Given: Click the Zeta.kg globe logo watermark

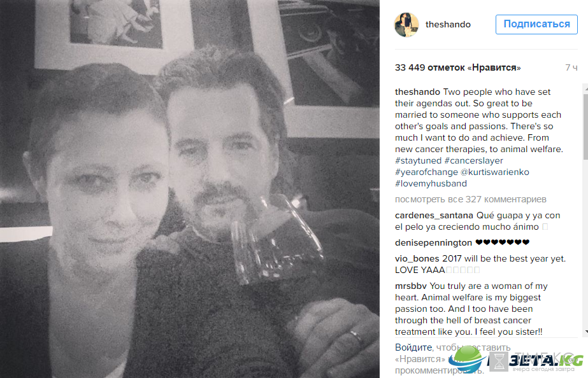Looking at the screenshot, I should [x=467, y=360].
